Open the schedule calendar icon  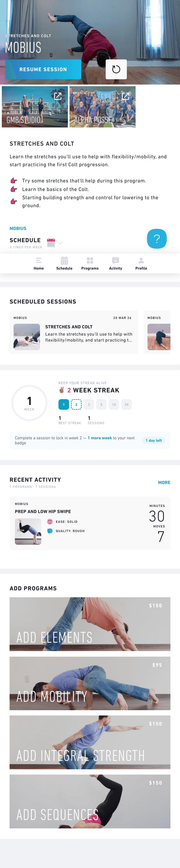coord(51,243)
